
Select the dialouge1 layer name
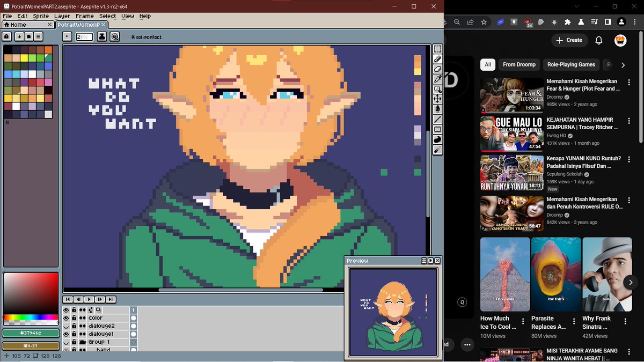coord(101,334)
